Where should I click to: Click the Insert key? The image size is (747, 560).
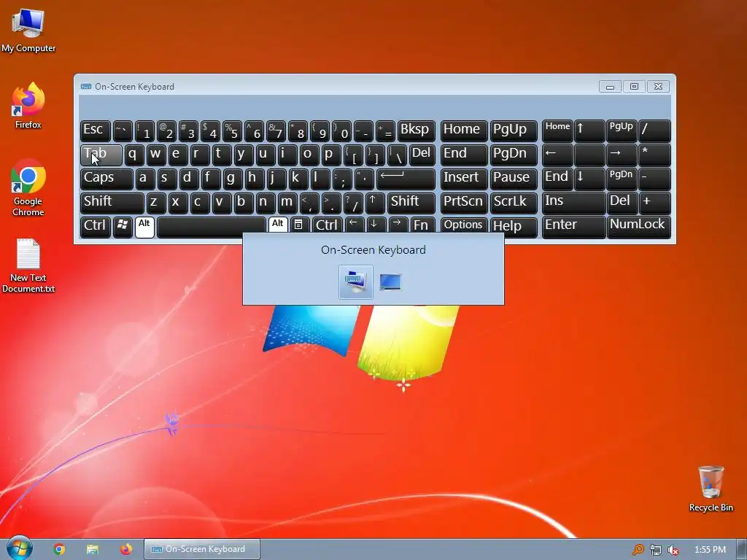[463, 179]
